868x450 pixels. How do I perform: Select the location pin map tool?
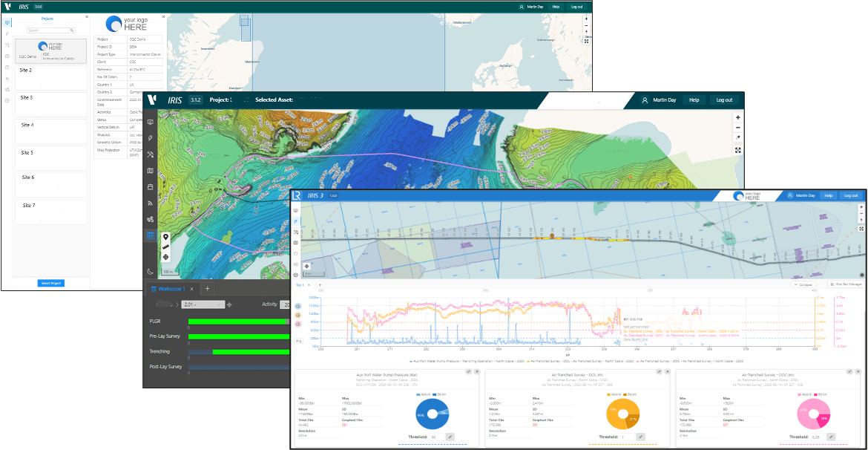[166, 236]
